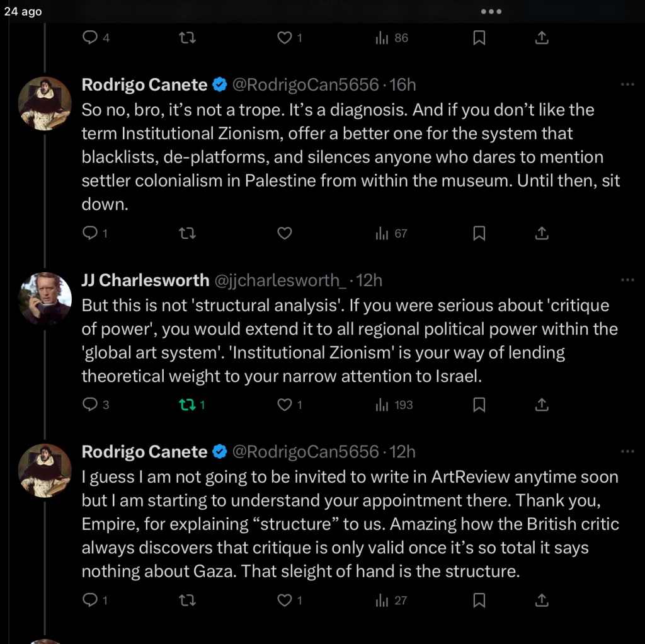The image size is (645, 644).
Task: Open more options on JJ Charlesworth's tweet
Action: pos(627,280)
